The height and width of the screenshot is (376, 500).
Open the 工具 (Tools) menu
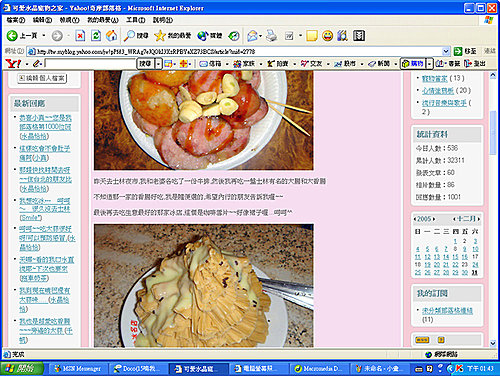(135, 20)
